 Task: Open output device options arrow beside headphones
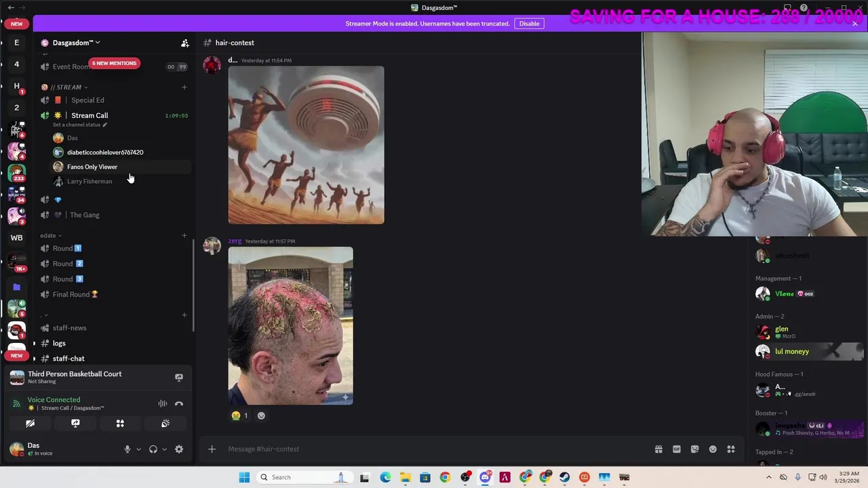pyautogui.click(x=164, y=449)
